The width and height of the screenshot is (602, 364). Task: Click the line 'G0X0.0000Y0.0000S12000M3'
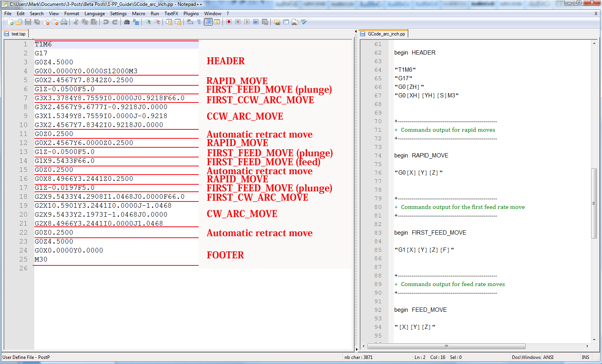(86, 71)
